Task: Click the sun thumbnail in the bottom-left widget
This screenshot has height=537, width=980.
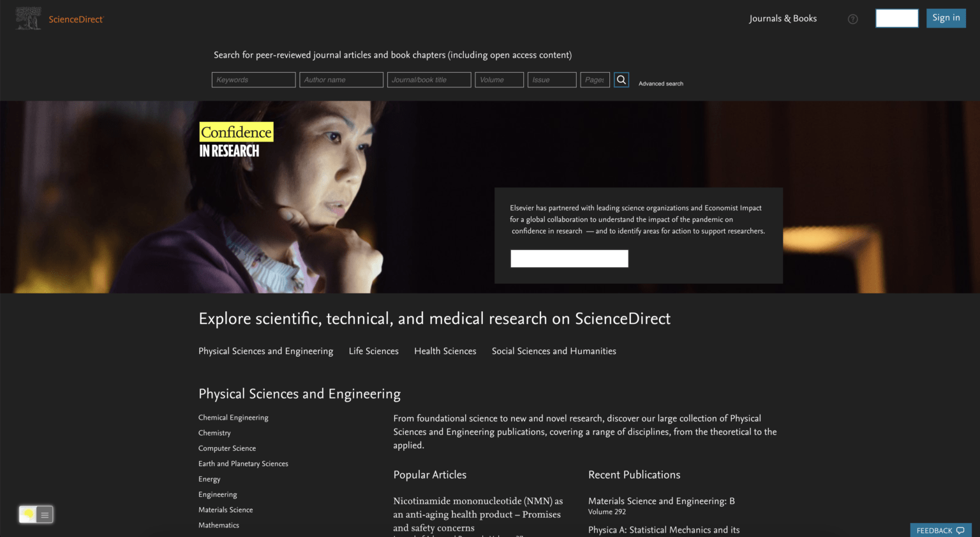Action: tap(27, 513)
